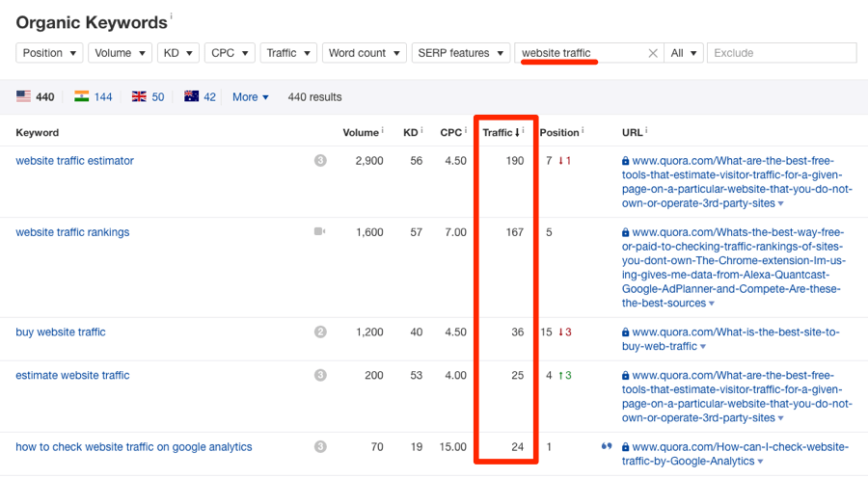Click featured snippet quote icon in last row
868x478 pixels.
607,446
